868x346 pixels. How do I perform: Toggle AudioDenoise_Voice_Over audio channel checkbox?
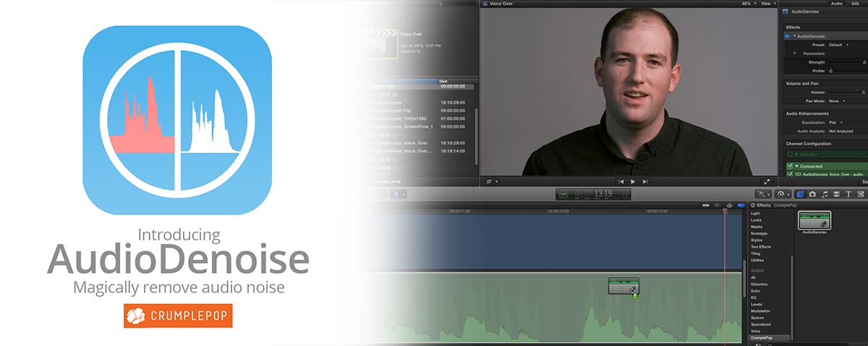[790, 174]
